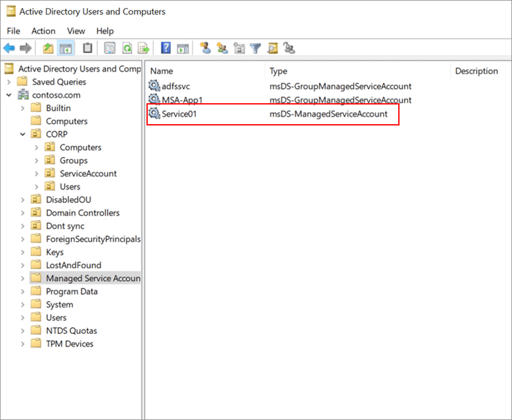The width and height of the screenshot is (512, 420).
Task: Create a new group in current container
Action: (222, 48)
